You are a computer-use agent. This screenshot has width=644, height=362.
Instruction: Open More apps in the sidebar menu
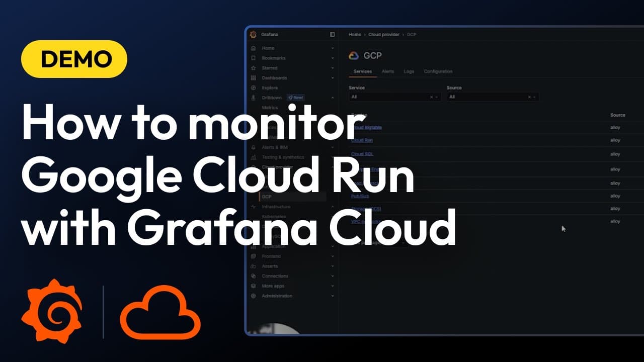[273, 286]
